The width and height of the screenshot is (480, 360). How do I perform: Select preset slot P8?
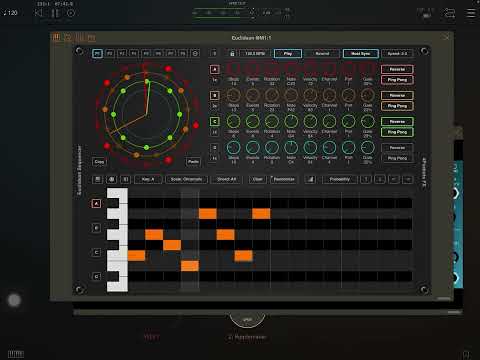[183, 53]
